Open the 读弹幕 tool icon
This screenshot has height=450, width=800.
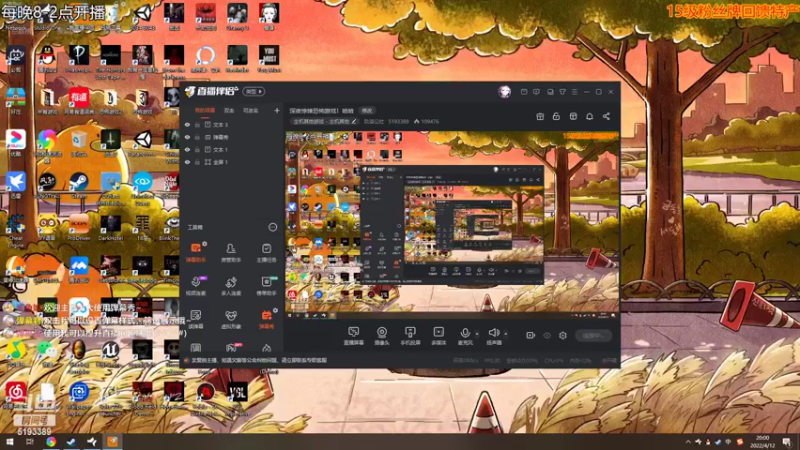point(195,319)
